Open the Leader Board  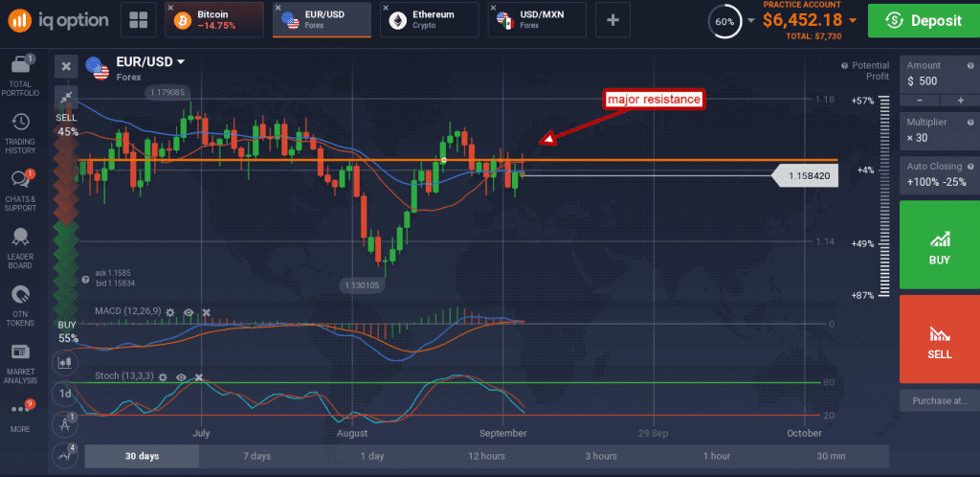click(22, 248)
